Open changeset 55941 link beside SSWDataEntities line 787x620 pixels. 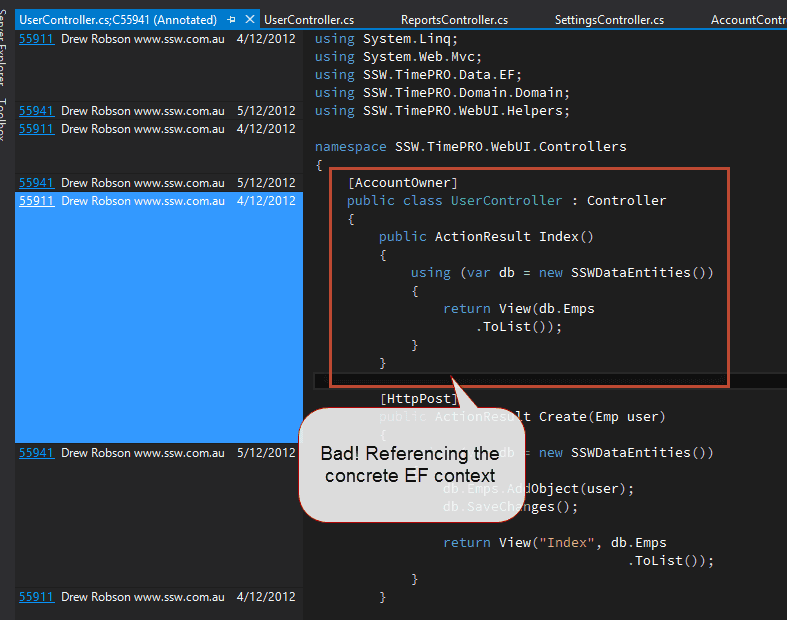(36, 453)
